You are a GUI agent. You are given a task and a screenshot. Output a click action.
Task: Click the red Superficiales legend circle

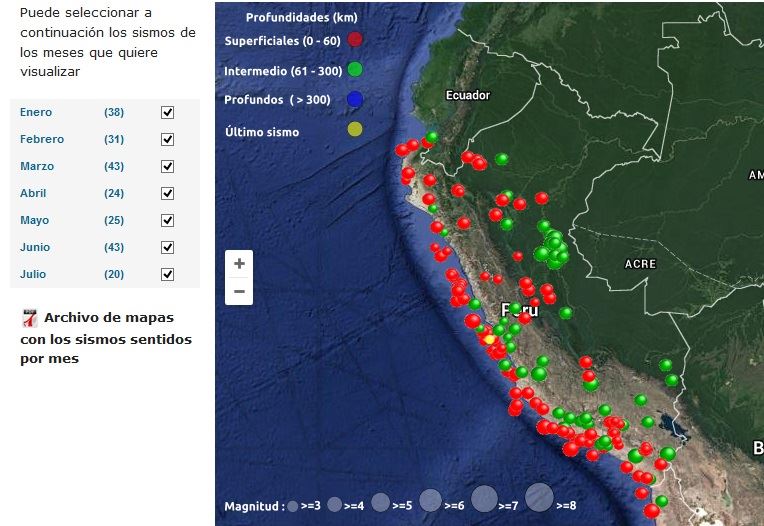[x=355, y=40]
